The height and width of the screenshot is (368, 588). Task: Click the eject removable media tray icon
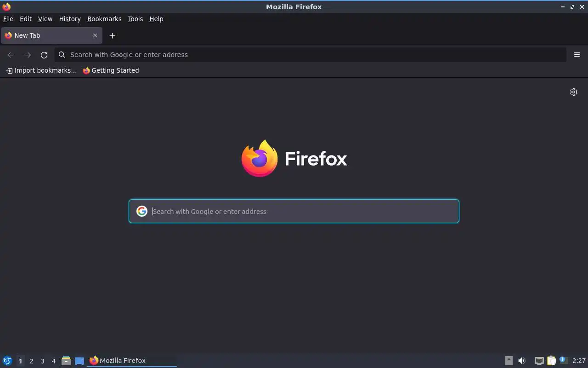(x=509, y=361)
